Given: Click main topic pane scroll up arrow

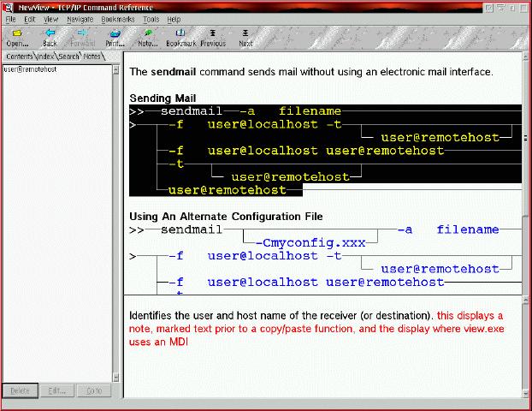Looking at the screenshot, I should coord(525,56).
